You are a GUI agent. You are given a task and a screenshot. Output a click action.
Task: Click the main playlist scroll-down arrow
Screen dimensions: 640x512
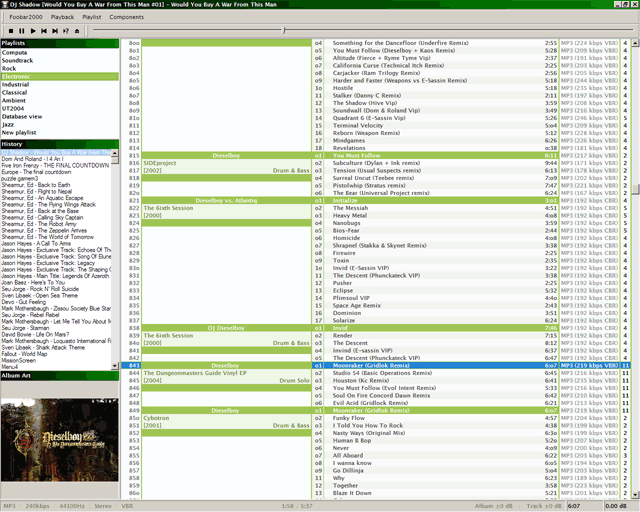point(636,494)
